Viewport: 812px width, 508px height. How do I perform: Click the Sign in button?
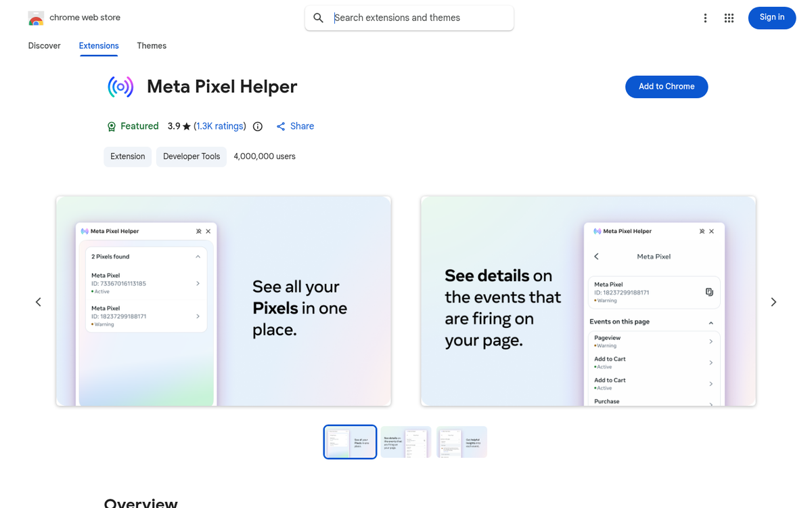771,18
